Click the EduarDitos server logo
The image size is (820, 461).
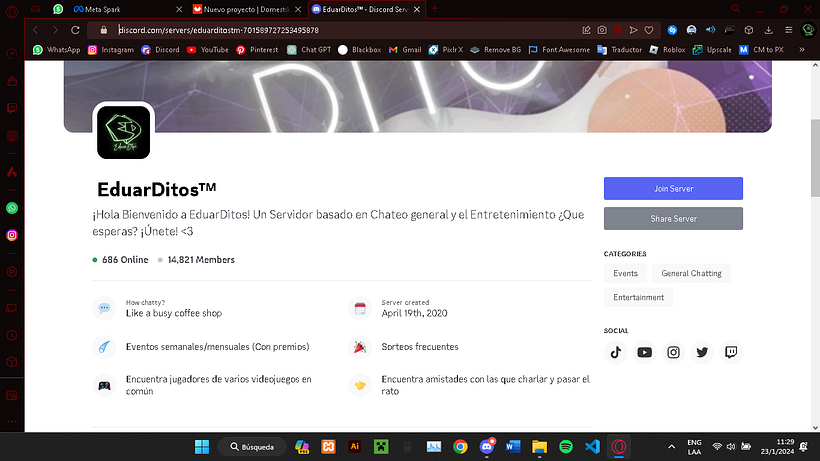pyautogui.click(x=123, y=132)
